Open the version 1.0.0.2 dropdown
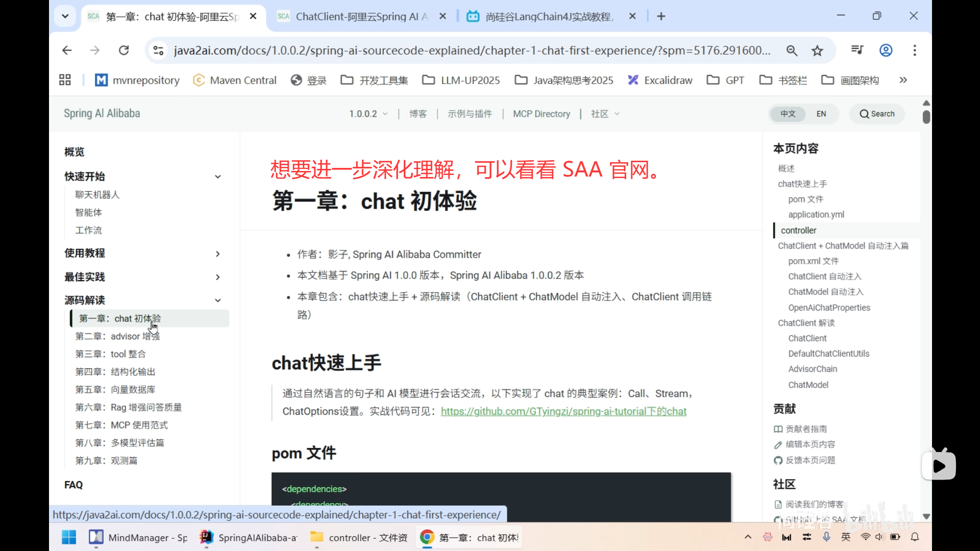This screenshot has width=980, height=551. (369, 114)
